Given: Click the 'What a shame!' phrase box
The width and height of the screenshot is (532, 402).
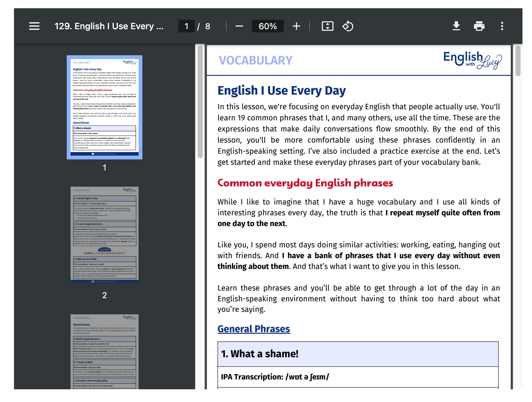Looking at the screenshot, I should click(358, 354).
